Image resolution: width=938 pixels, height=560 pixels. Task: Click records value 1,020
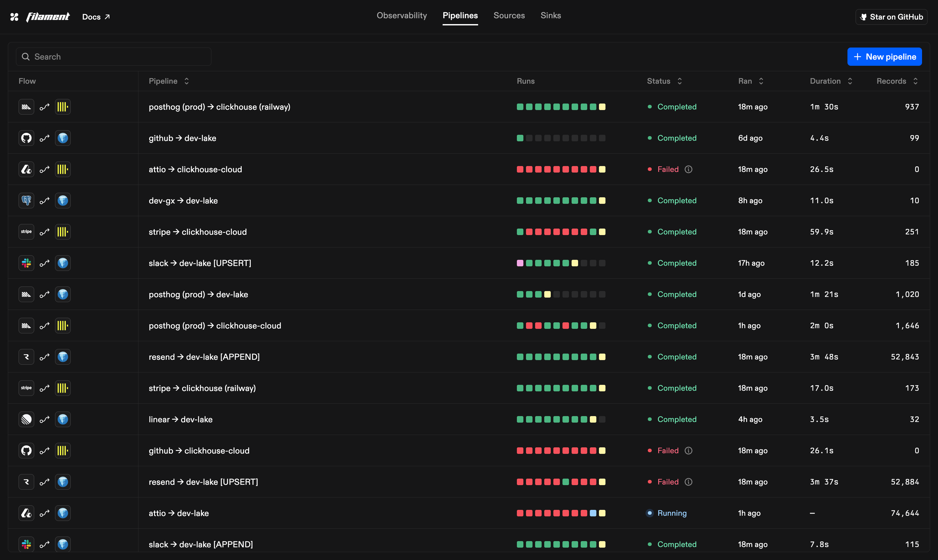pyautogui.click(x=907, y=294)
